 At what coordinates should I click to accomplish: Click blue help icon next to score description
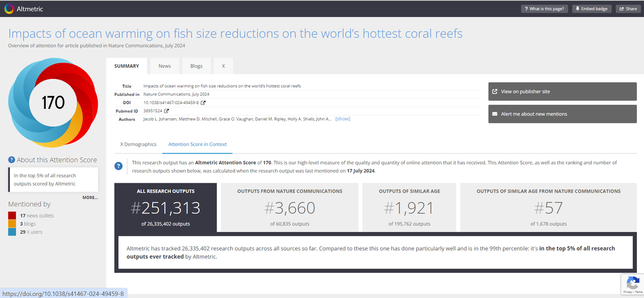click(119, 166)
